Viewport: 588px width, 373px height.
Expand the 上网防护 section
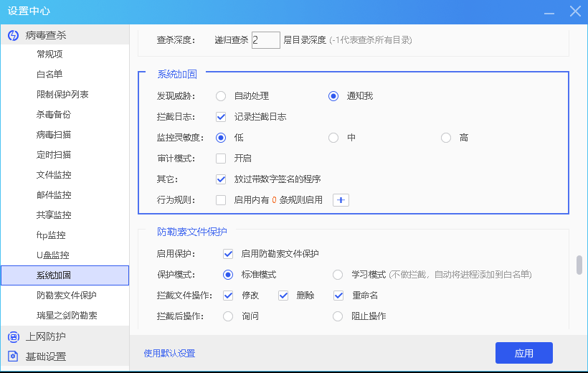coord(46,336)
